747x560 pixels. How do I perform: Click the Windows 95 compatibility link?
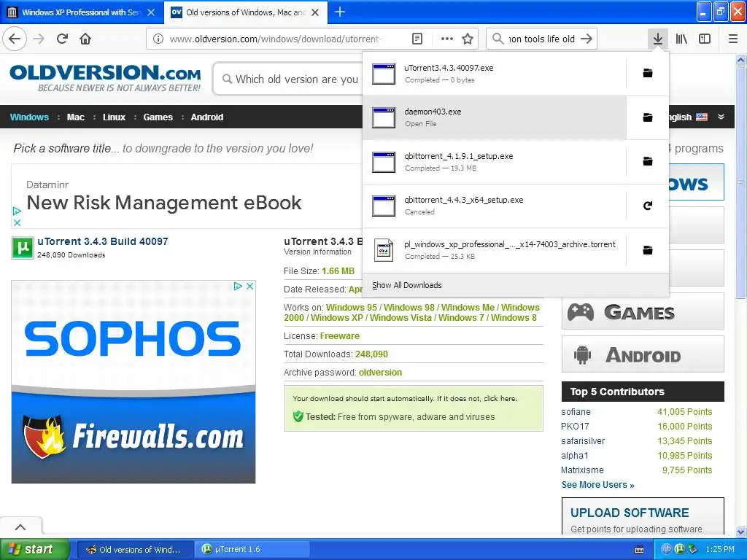[352, 308]
